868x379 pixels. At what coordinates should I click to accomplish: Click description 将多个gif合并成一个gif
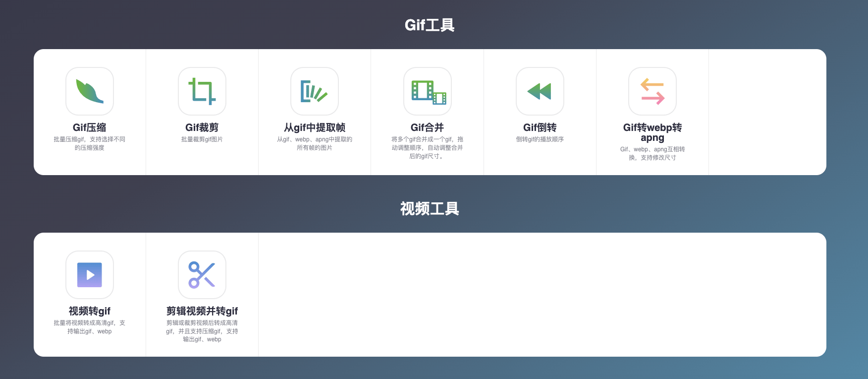(428, 148)
